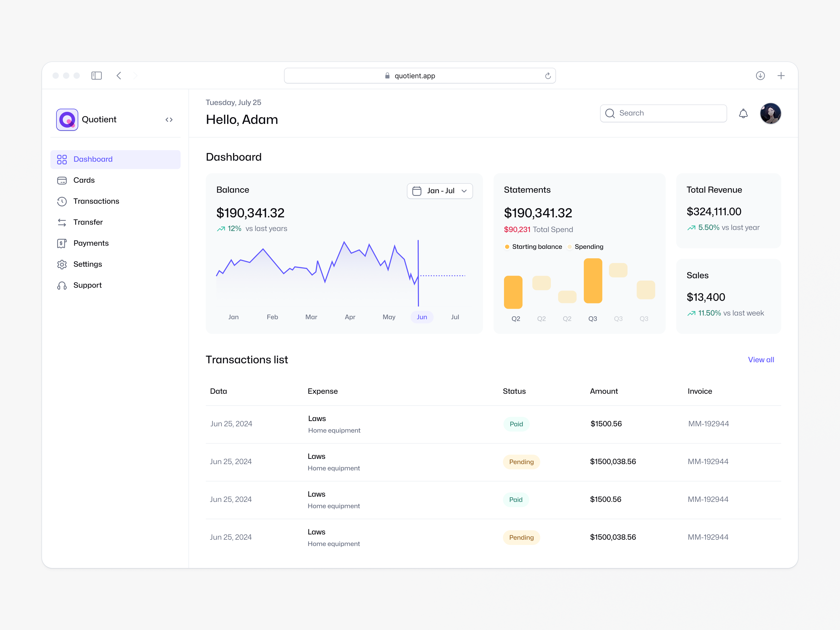The width and height of the screenshot is (840, 630).
Task: Open a new tab with plus icon
Action: tap(781, 76)
